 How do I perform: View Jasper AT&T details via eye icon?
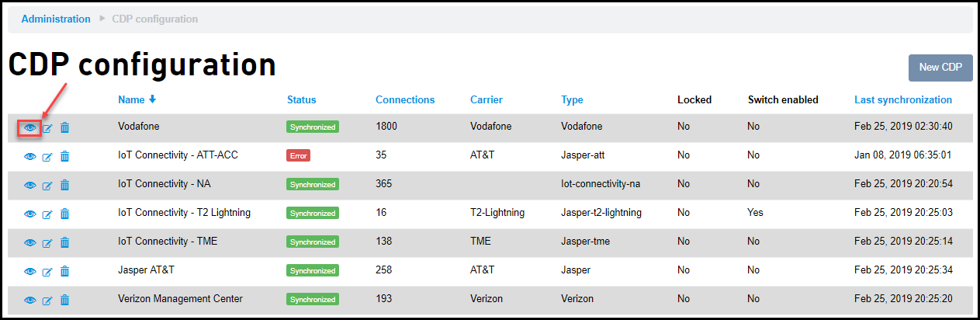coord(30,271)
